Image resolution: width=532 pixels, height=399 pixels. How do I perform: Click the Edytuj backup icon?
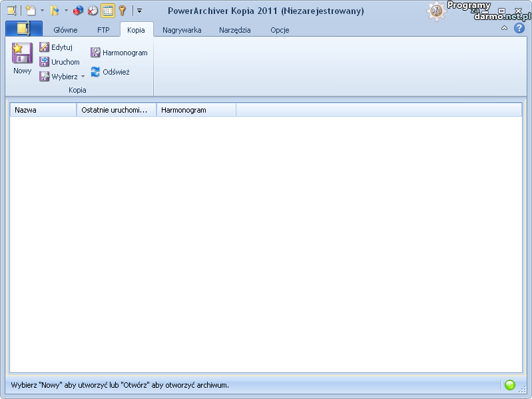tap(45, 47)
